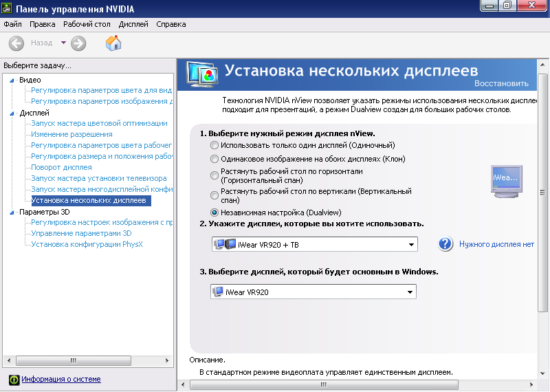Click the Дисплей category label in tree

coord(34,113)
